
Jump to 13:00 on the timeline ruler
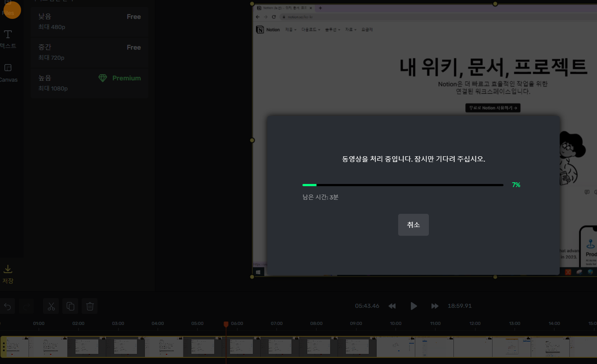[x=514, y=324]
